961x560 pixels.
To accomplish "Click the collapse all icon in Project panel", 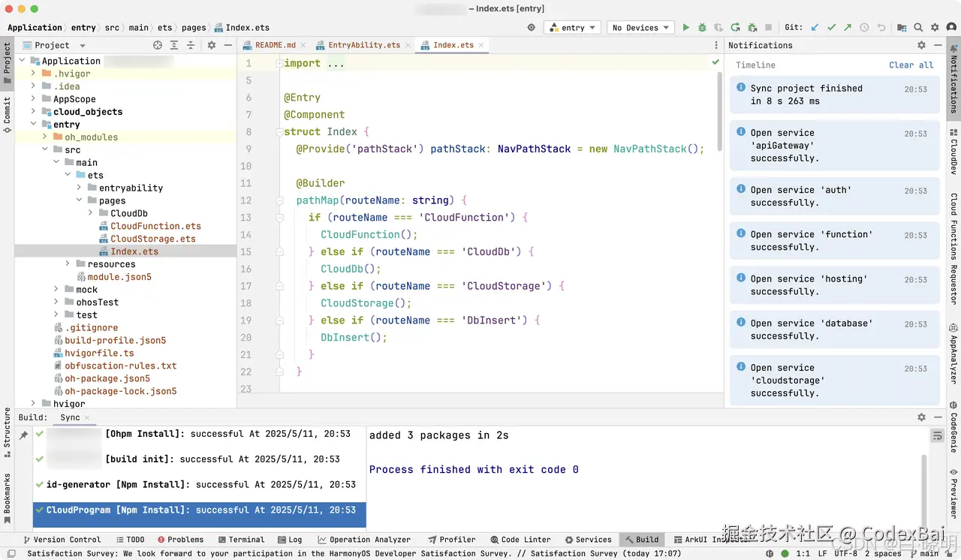I will coord(191,45).
